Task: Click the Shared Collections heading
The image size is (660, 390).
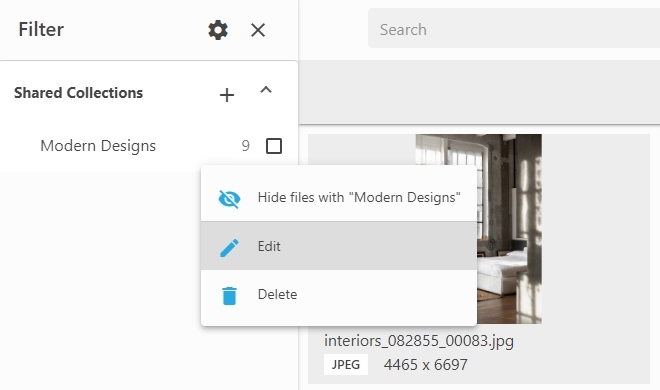Action: (x=79, y=93)
